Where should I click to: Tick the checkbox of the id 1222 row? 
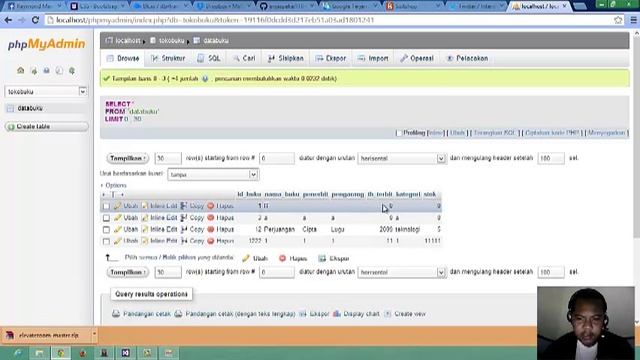click(x=107, y=241)
